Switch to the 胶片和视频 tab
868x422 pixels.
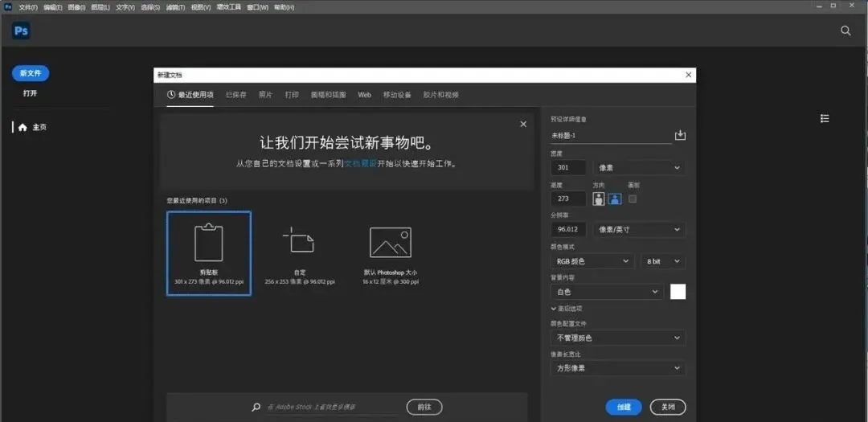441,96
